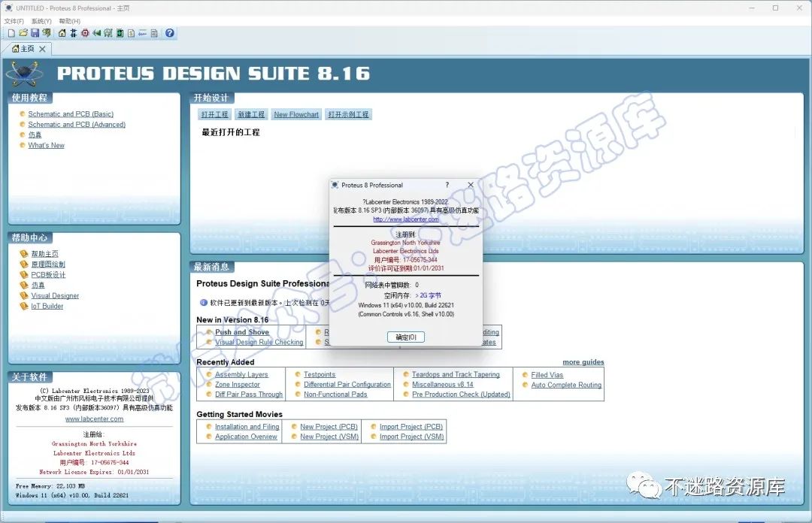
Task: Open Pre Production Check (Updated) guide
Action: point(461,395)
